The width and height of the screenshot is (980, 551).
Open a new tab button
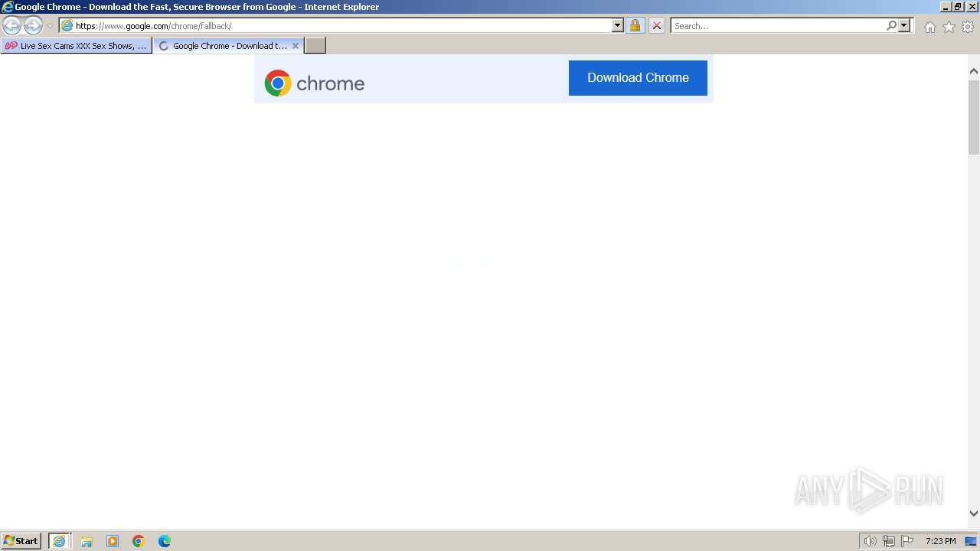pos(315,46)
